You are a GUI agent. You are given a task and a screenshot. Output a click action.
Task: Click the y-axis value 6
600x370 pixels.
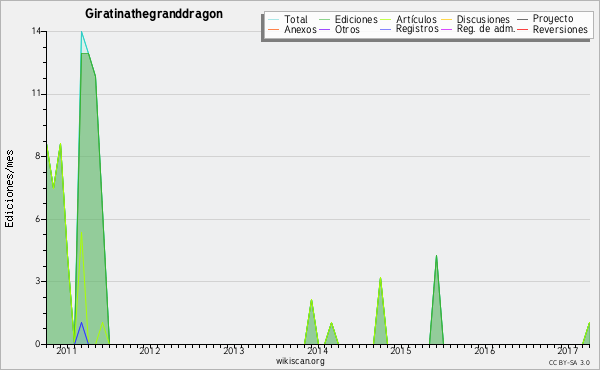(x=38, y=219)
